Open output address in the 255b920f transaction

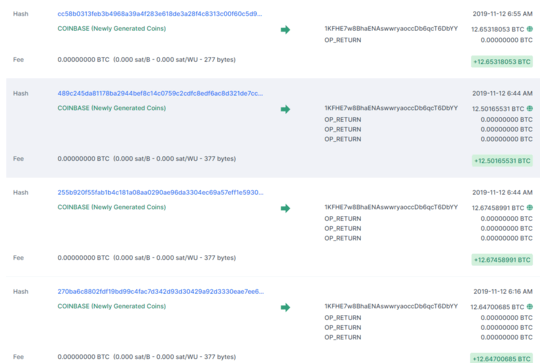[x=391, y=207]
